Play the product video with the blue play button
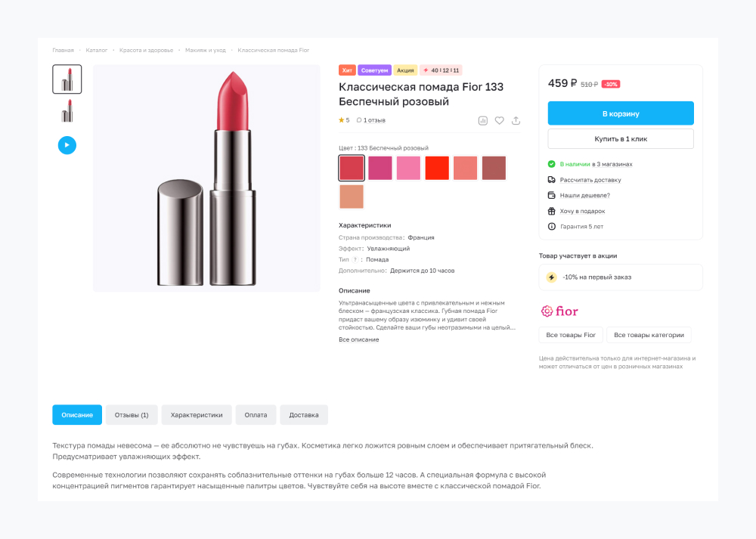 [67, 145]
